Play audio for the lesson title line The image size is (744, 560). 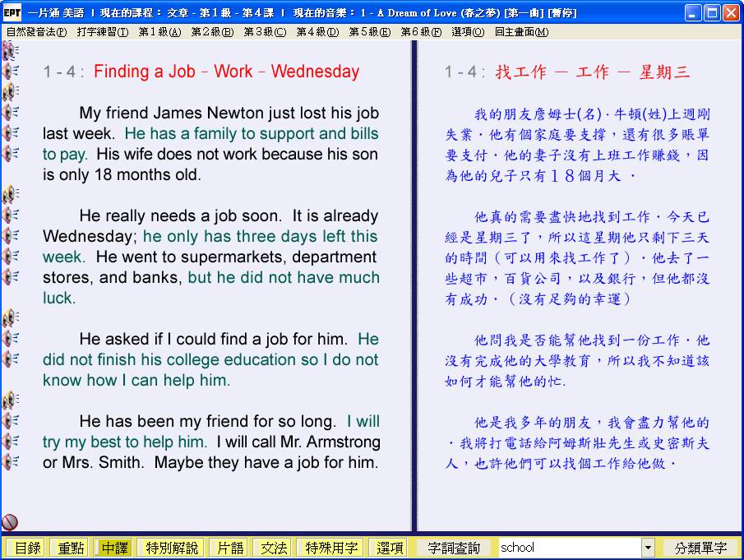[11, 72]
